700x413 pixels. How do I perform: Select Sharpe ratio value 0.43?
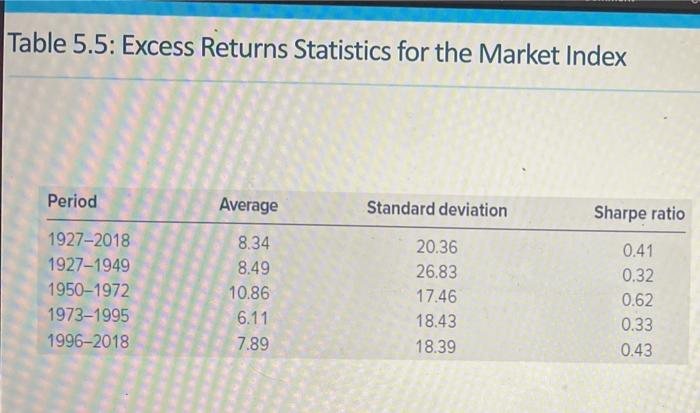(637, 350)
